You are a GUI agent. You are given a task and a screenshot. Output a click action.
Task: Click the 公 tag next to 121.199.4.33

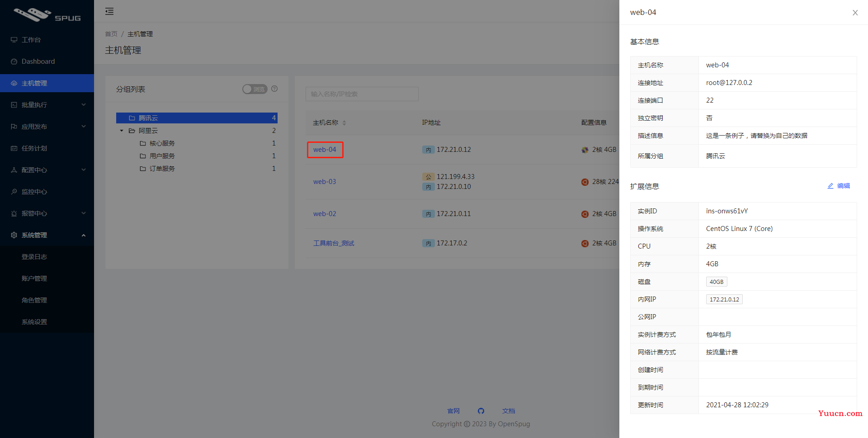click(428, 177)
